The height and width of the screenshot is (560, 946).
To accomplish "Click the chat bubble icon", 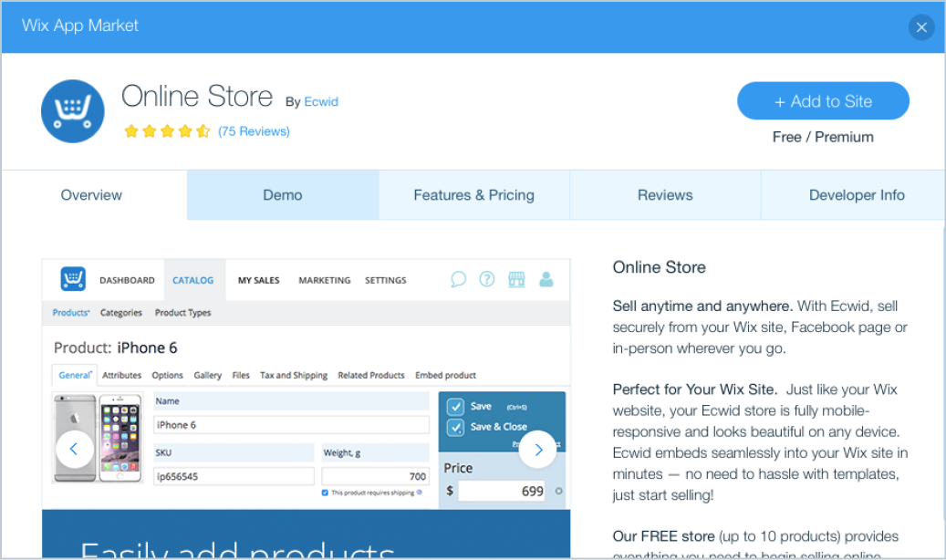I will click(459, 279).
